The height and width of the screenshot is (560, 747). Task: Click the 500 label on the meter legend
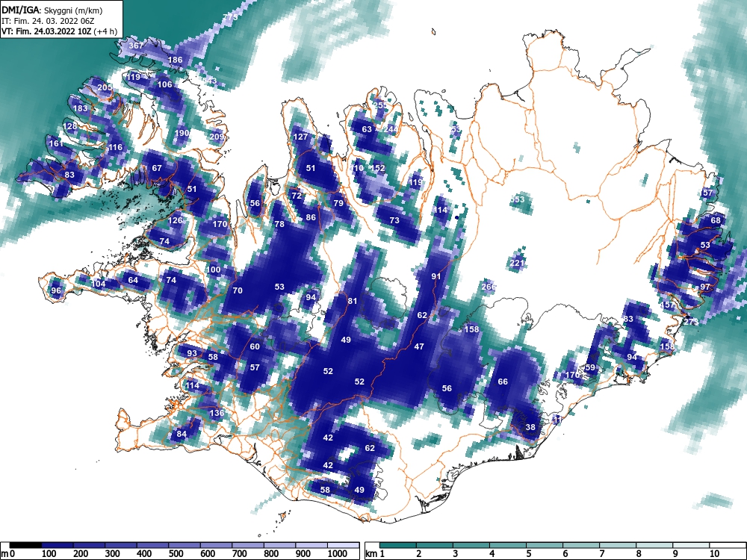point(176,553)
